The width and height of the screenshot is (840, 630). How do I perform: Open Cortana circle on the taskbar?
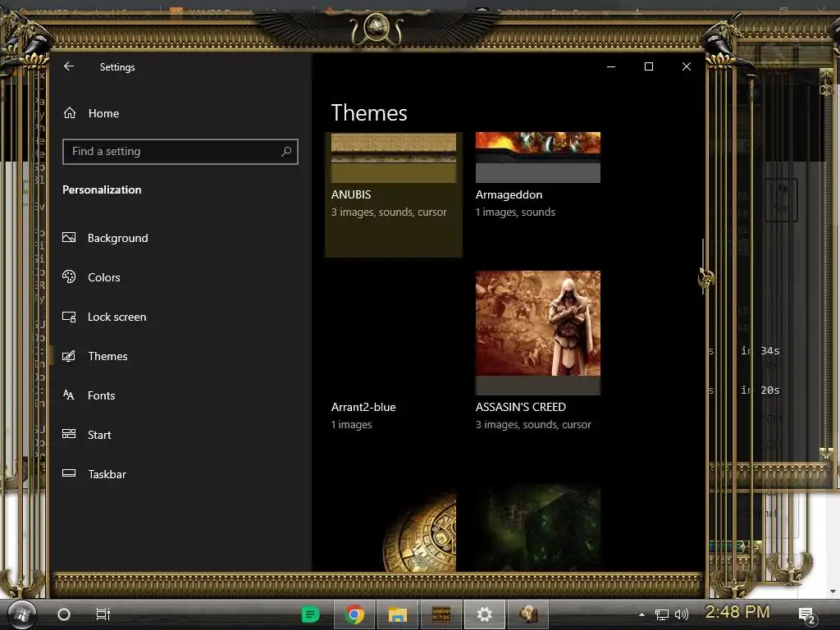coord(64,614)
